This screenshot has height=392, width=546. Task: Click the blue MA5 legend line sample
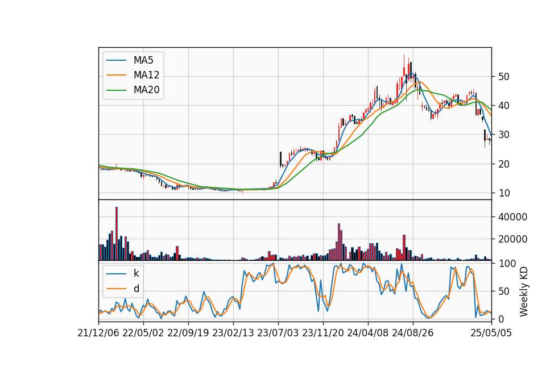[116, 60]
